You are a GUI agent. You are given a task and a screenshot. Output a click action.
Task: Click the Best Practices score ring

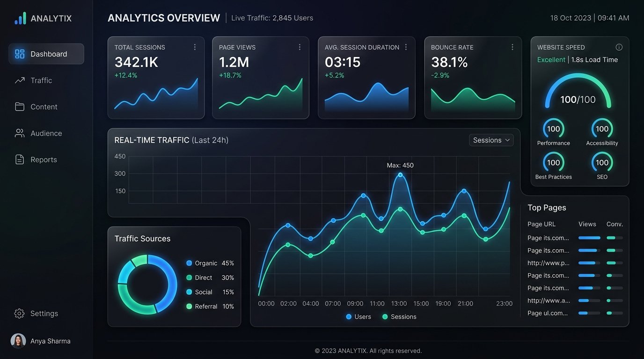[554, 162]
